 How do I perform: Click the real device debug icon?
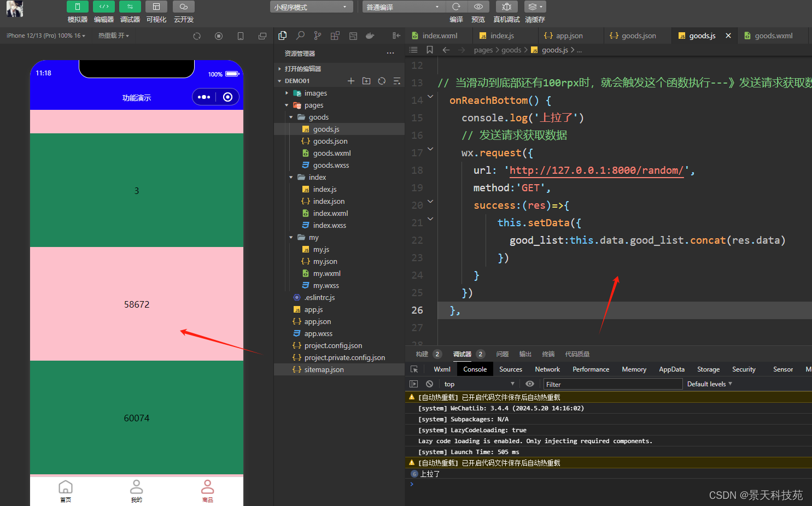coord(506,7)
